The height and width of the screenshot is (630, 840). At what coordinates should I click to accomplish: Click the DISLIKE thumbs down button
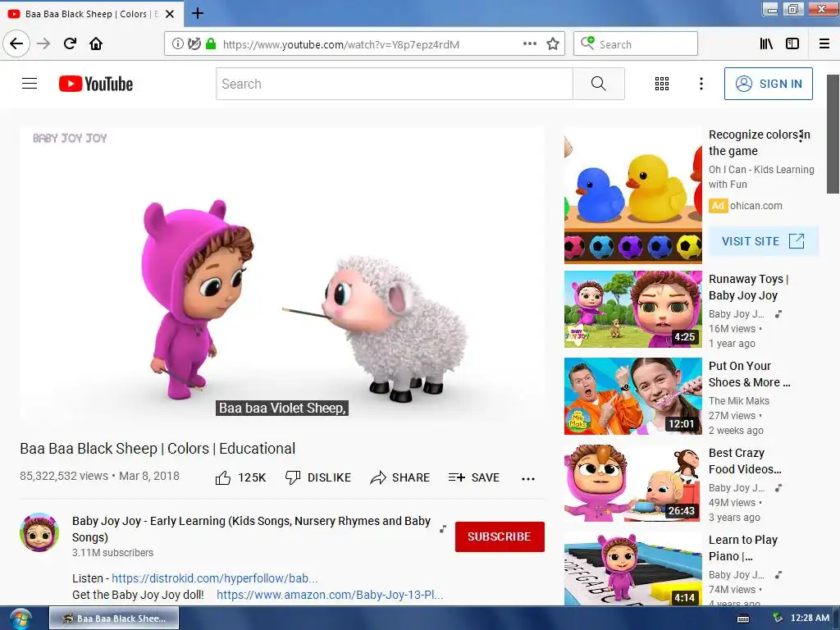point(318,477)
